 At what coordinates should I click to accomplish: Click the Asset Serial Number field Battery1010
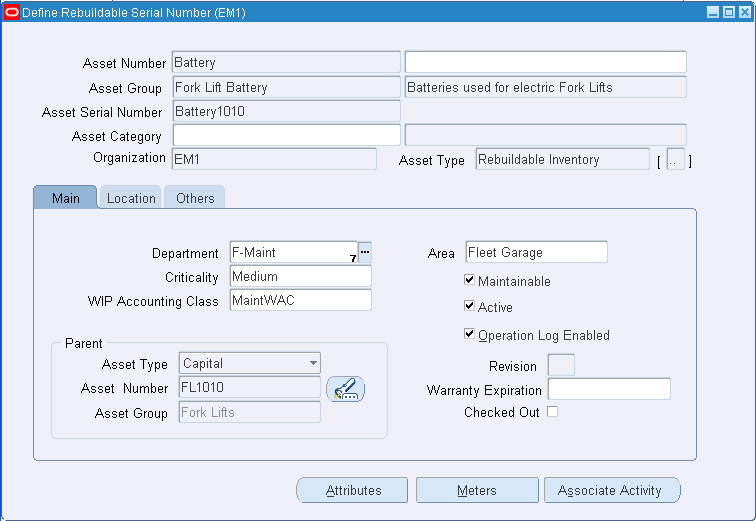(286, 111)
